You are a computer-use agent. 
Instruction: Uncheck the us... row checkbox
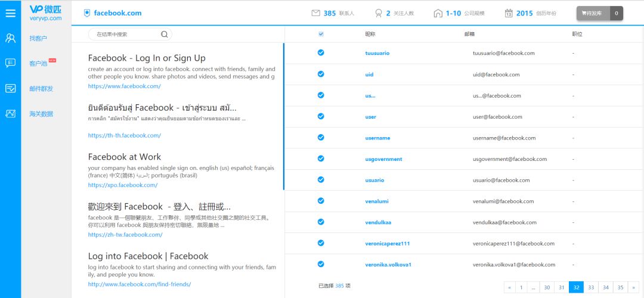321,95
